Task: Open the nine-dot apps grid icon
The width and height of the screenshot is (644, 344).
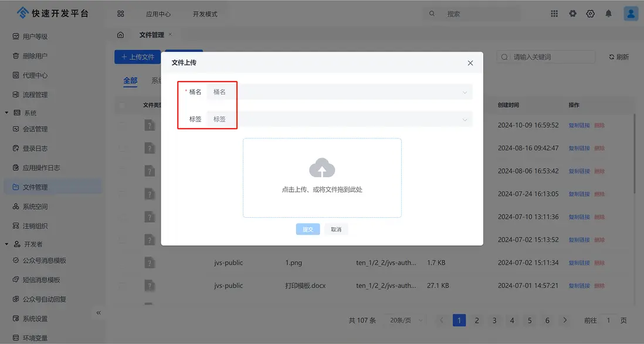Action: click(x=554, y=14)
